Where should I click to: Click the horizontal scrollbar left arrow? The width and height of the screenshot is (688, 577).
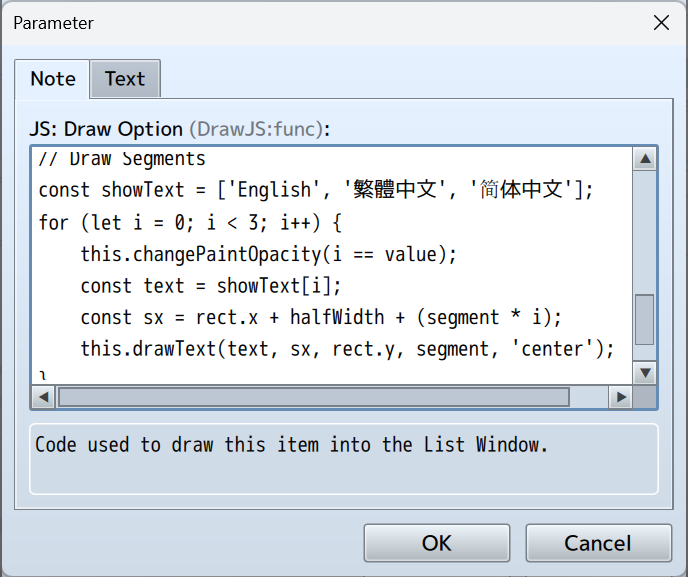(x=44, y=397)
